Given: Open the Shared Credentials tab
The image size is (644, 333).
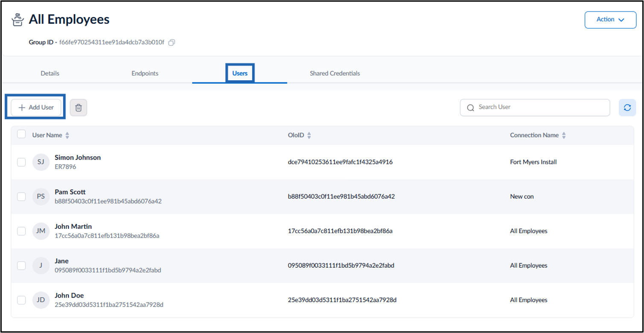Looking at the screenshot, I should pyautogui.click(x=335, y=73).
